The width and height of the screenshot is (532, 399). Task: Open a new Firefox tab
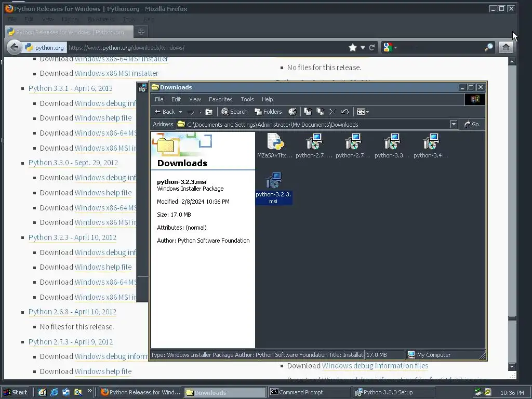tap(141, 32)
